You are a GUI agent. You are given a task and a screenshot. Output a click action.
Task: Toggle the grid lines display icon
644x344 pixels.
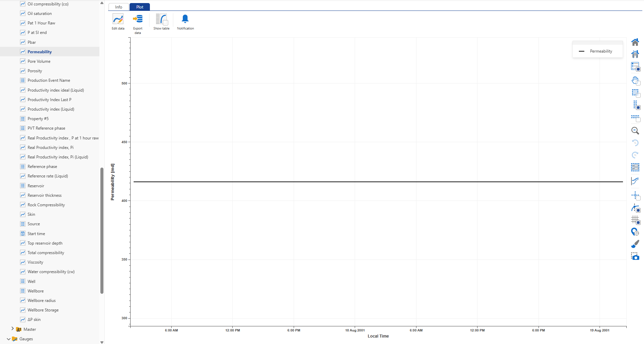point(635,220)
